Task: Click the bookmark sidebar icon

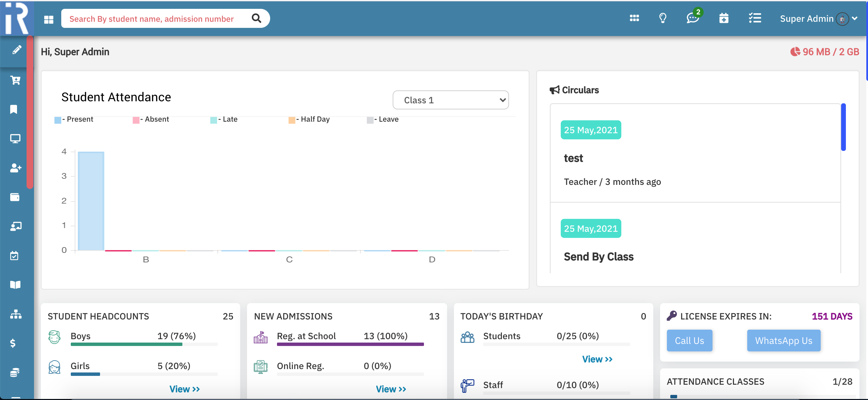Action: pos(14,109)
